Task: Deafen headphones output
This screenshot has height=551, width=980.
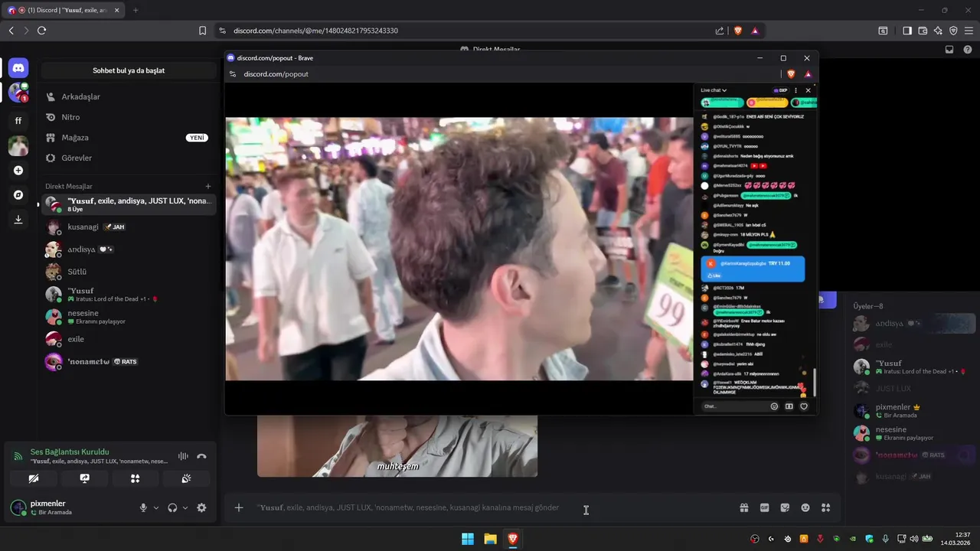Action: point(172,507)
